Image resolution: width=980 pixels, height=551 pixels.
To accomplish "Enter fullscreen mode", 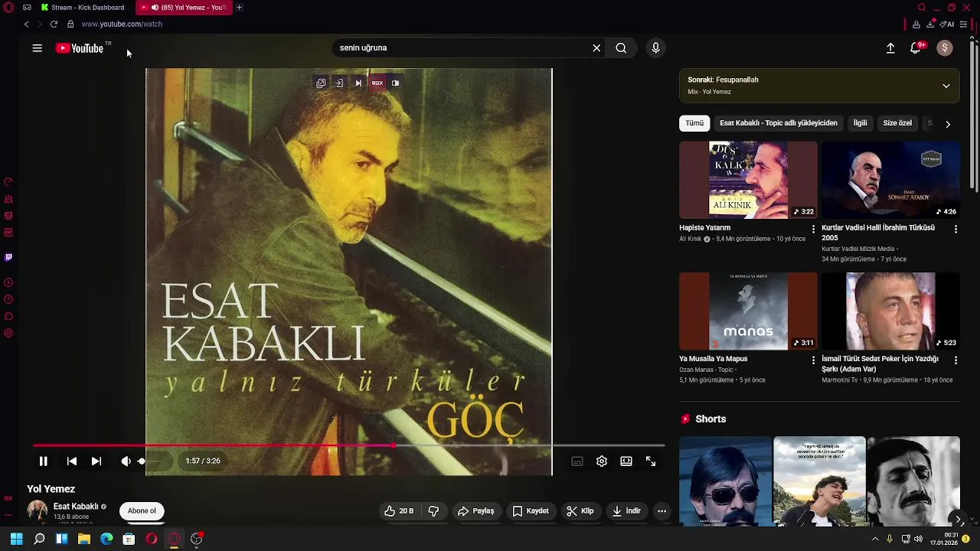I will (x=651, y=461).
